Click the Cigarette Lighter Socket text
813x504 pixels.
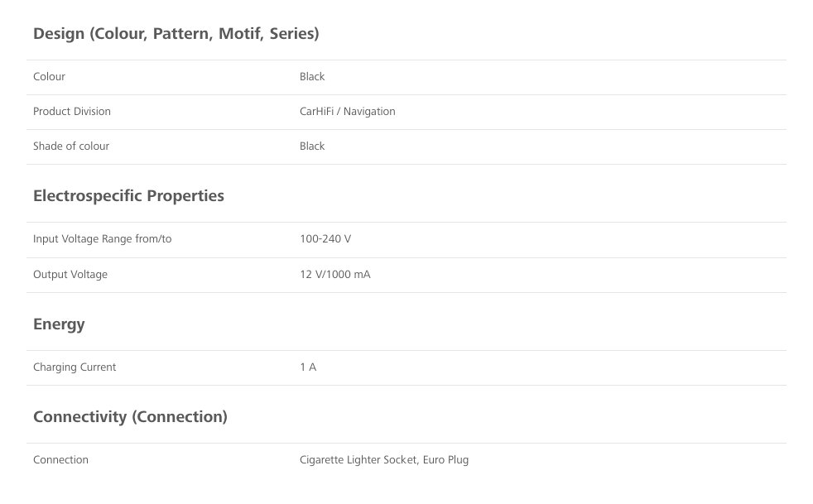pos(358,460)
